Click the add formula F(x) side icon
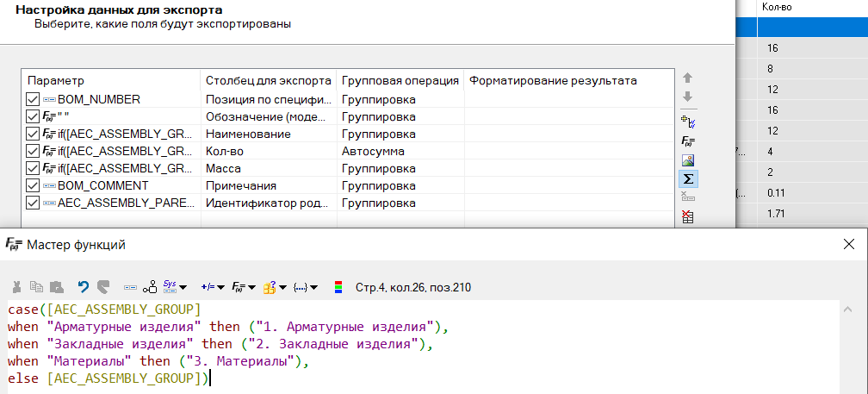This screenshot has width=868, height=394. 687,141
